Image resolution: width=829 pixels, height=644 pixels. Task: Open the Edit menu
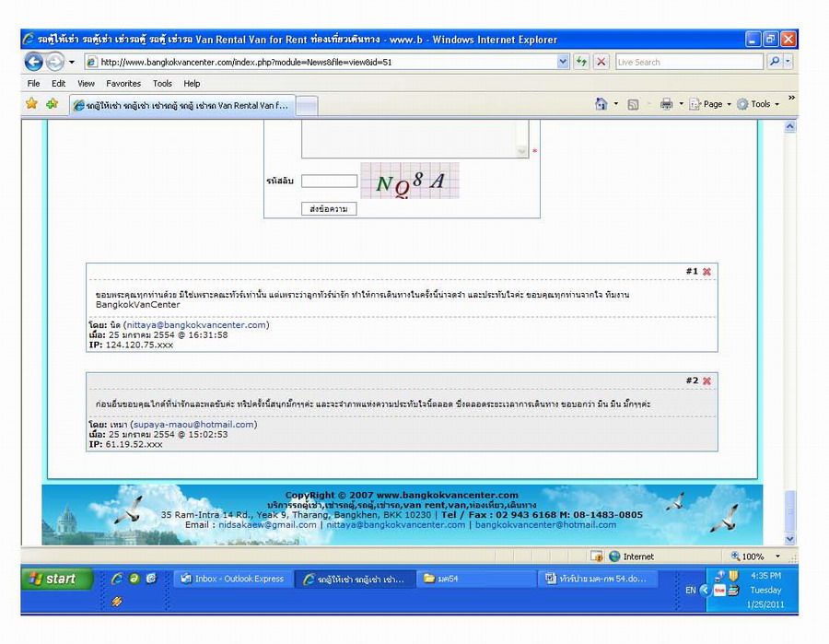[x=58, y=84]
